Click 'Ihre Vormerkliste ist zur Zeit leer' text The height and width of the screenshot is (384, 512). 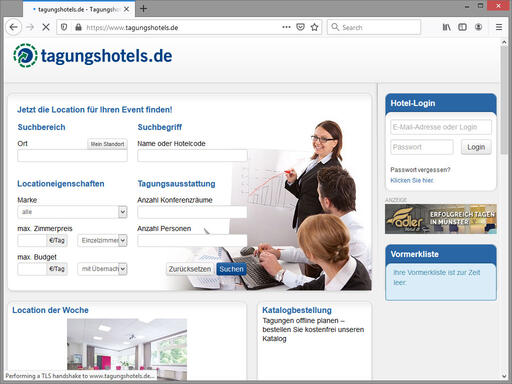pyautogui.click(x=436, y=277)
